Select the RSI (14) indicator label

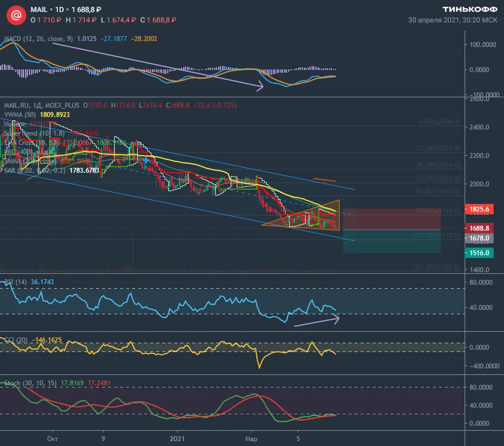[x=15, y=282]
